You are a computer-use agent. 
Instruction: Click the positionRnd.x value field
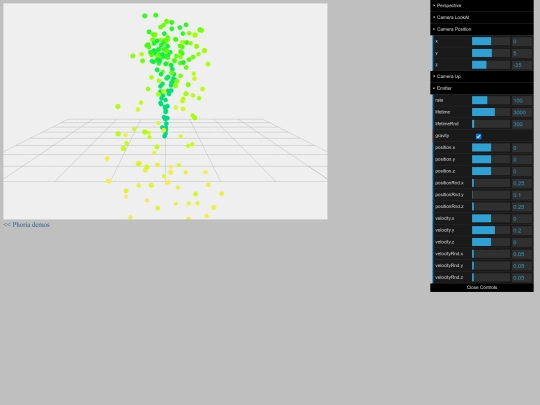pyautogui.click(x=522, y=183)
